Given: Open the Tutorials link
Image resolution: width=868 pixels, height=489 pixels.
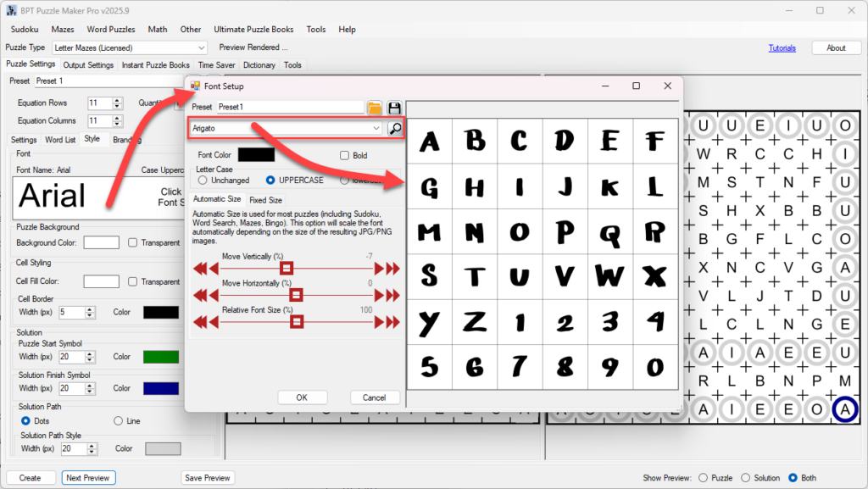Looking at the screenshot, I should click(x=782, y=48).
